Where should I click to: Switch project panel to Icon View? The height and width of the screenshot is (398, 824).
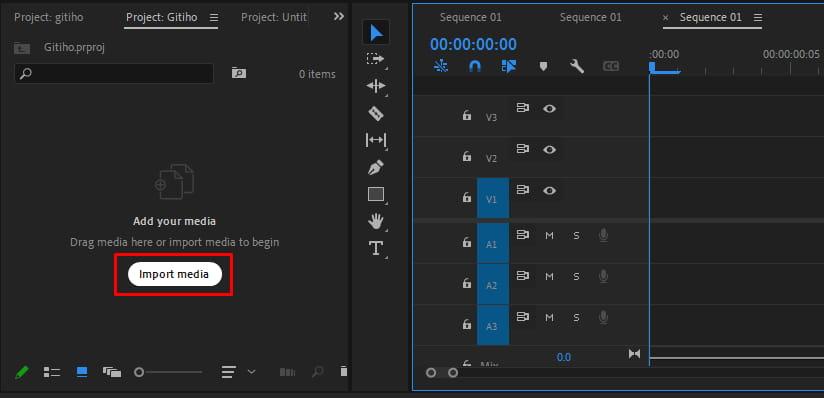point(82,372)
